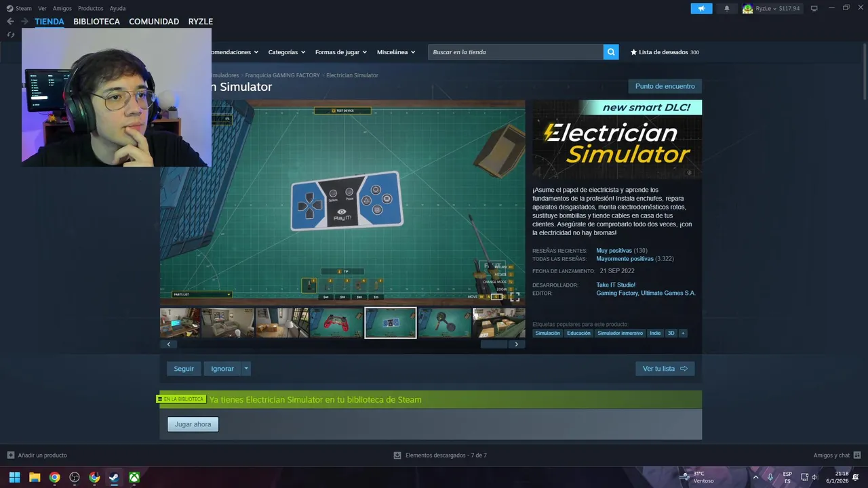
Task: Click the 3D tag
Action: (x=671, y=333)
